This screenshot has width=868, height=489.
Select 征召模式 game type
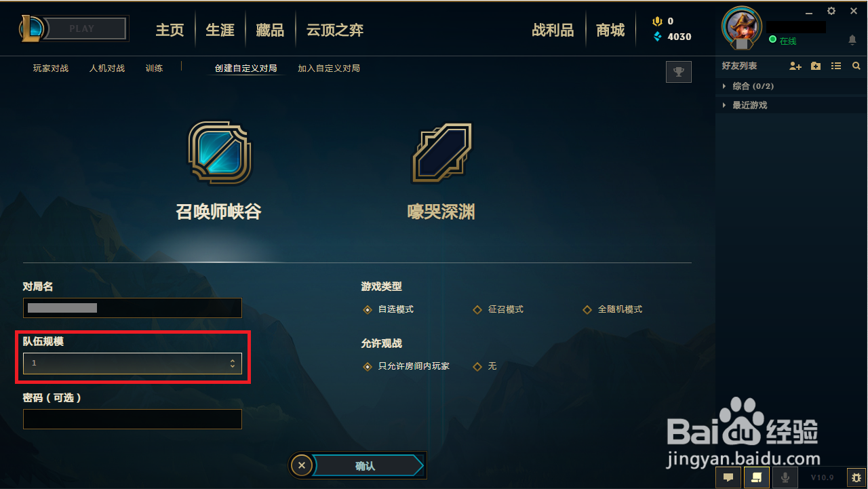498,309
